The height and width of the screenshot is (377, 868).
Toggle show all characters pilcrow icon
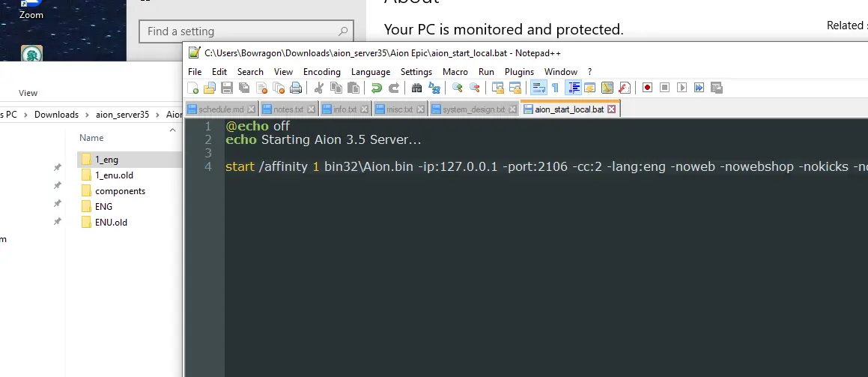[555, 88]
